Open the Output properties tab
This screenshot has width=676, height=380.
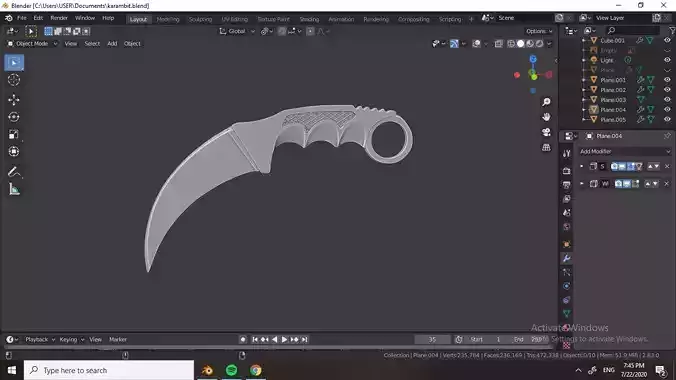pyautogui.click(x=566, y=185)
